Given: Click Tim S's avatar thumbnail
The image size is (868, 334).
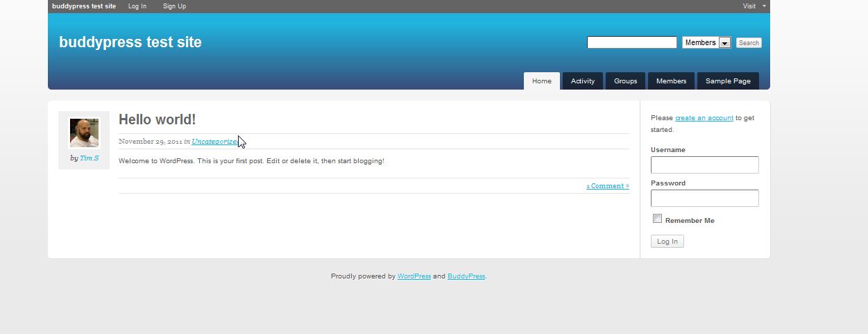Looking at the screenshot, I should click(x=84, y=133).
